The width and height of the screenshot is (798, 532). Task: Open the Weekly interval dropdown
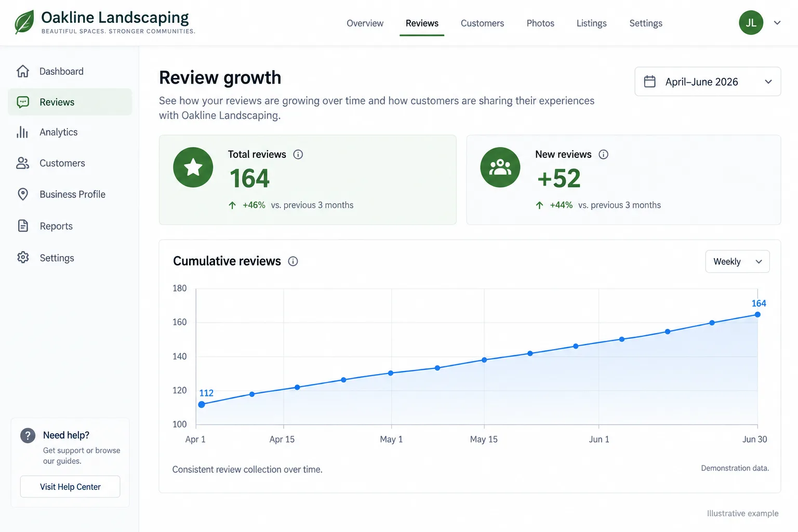pyautogui.click(x=737, y=261)
